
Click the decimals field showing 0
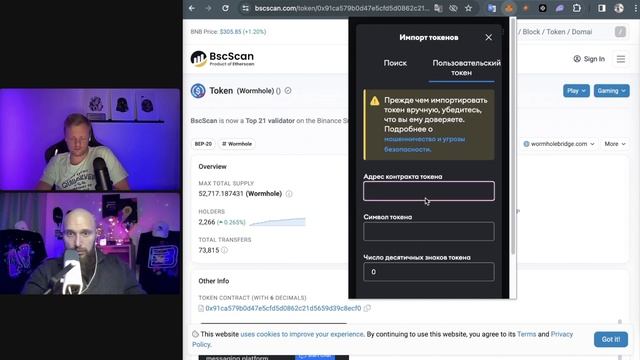tap(429, 272)
